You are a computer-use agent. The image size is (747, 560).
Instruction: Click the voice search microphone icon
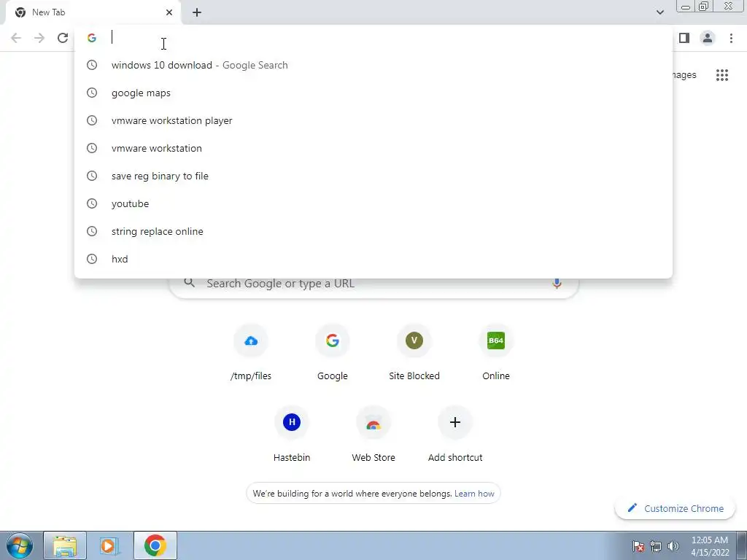[557, 284]
